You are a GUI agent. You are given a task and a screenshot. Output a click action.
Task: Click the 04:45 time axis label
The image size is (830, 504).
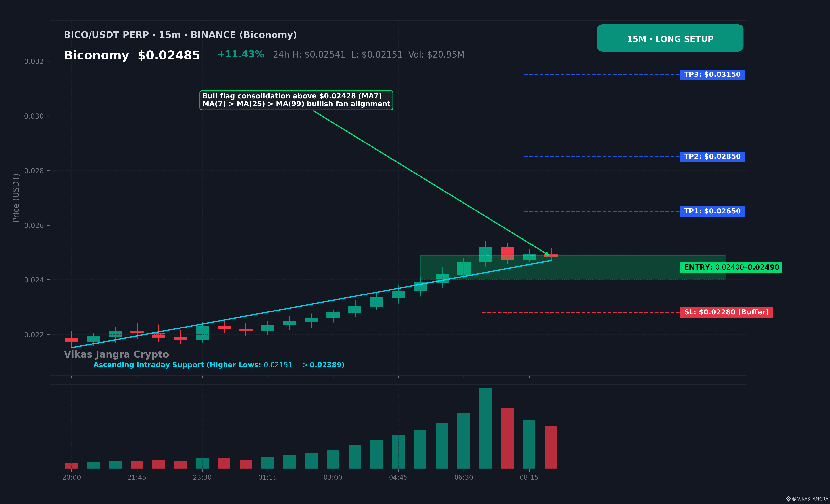(398, 477)
